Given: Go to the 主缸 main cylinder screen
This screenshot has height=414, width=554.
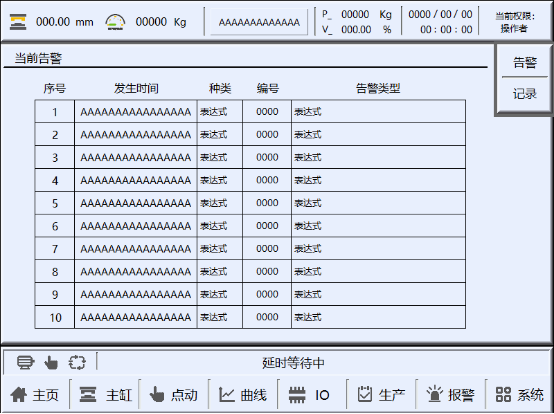Looking at the screenshot, I should pos(105,395).
